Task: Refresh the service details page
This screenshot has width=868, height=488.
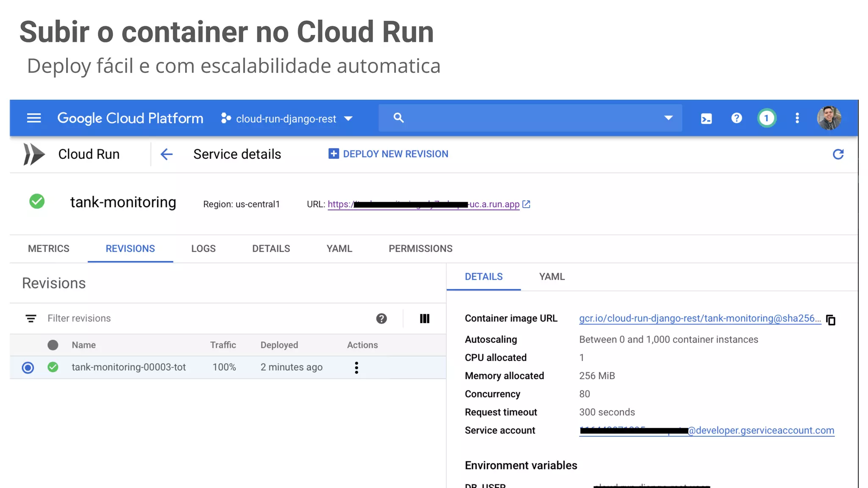Action: click(838, 154)
